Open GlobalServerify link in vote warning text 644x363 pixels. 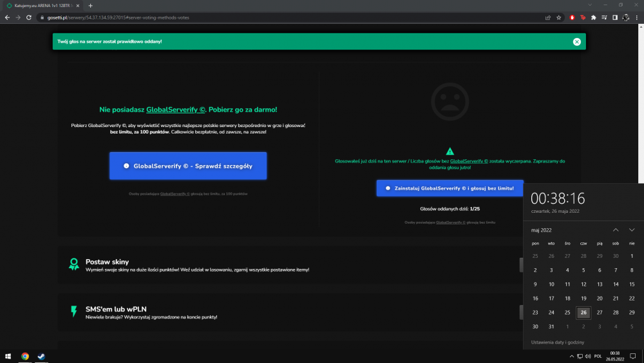point(469,161)
